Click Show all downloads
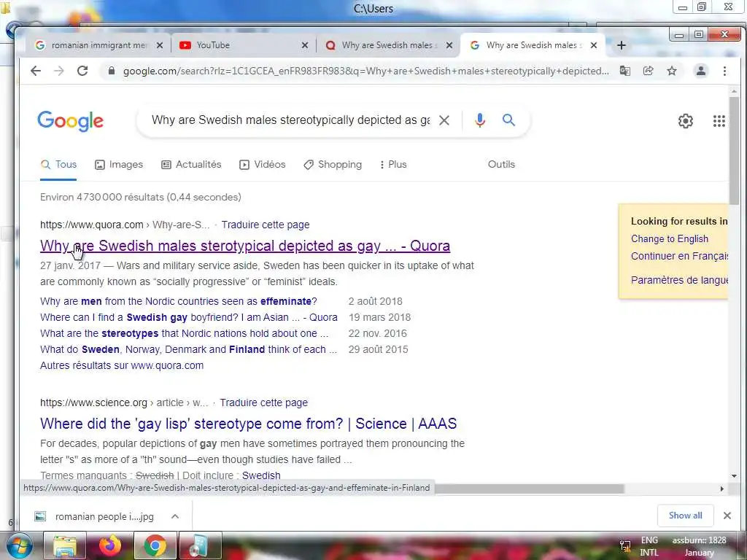The width and height of the screenshot is (747, 560). (x=685, y=516)
